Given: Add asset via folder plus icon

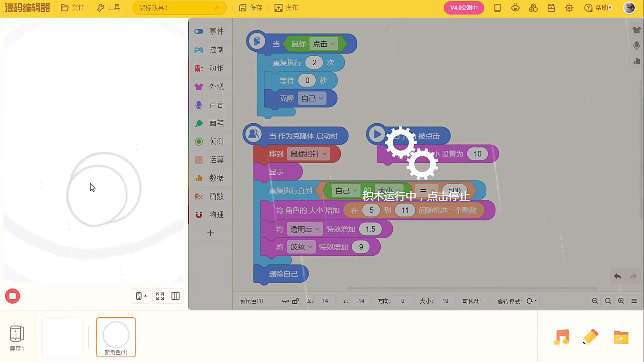Looking at the screenshot, I should coord(621,337).
